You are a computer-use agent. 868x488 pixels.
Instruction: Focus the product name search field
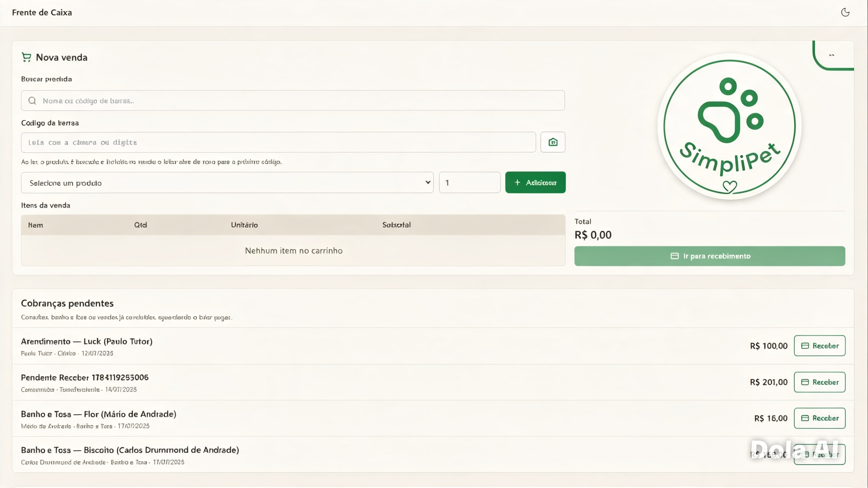(x=293, y=100)
